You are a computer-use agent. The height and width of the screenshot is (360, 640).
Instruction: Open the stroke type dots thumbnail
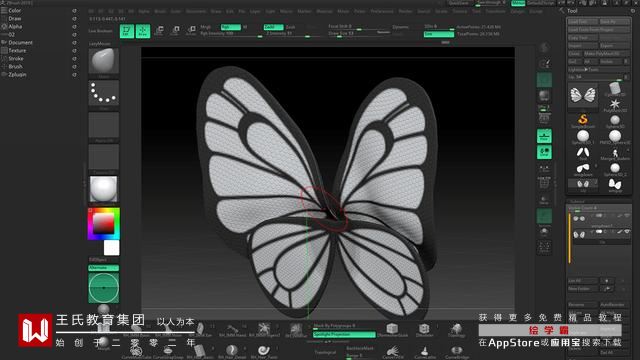(104, 93)
